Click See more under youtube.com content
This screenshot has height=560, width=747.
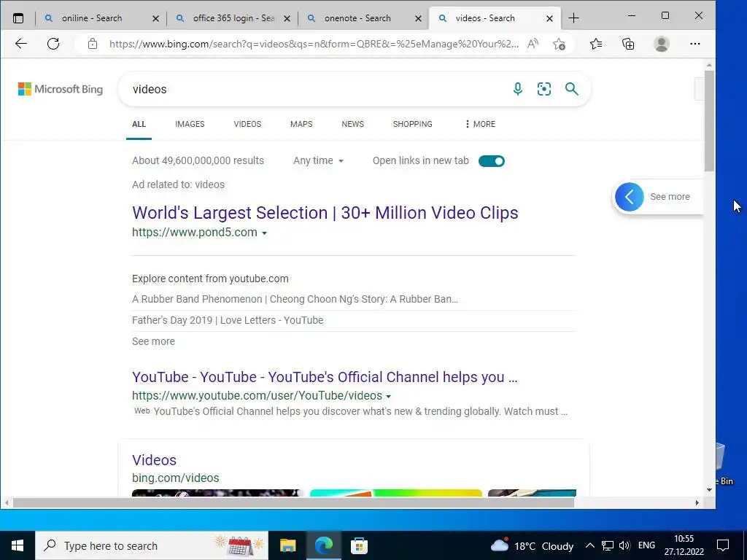click(x=153, y=341)
